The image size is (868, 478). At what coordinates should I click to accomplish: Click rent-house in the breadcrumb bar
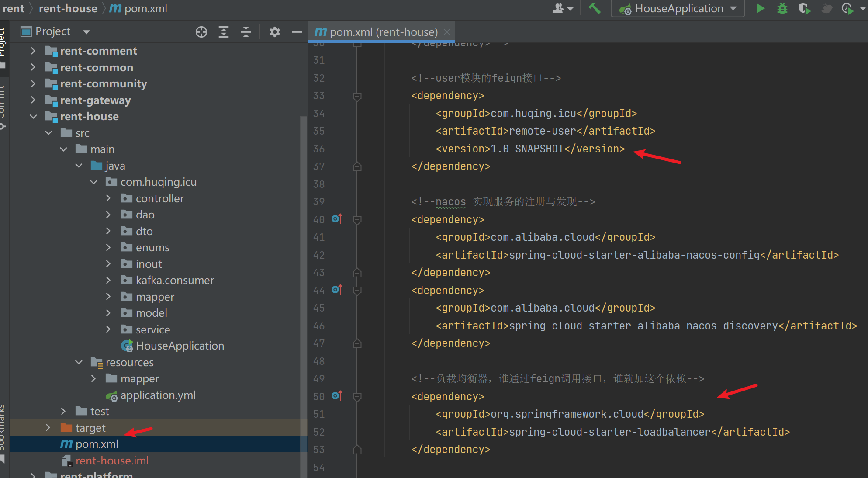pyautogui.click(x=68, y=9)
